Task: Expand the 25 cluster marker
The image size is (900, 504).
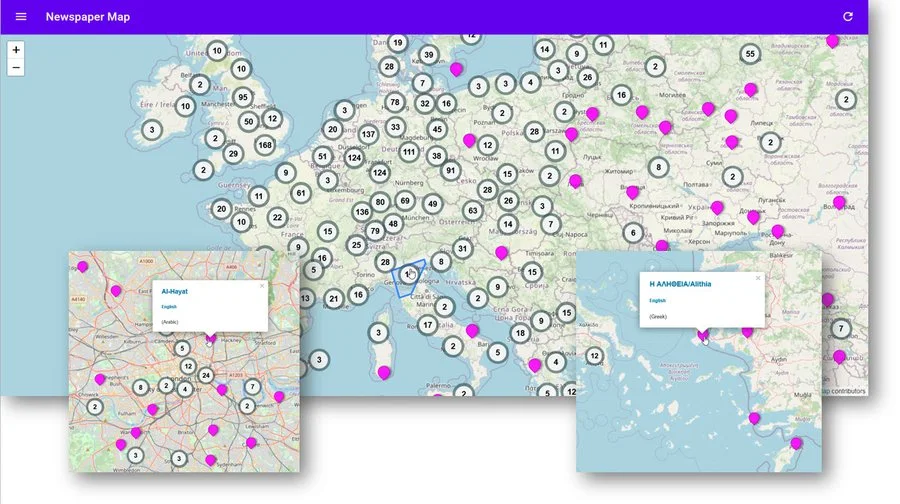Action: 356,245
